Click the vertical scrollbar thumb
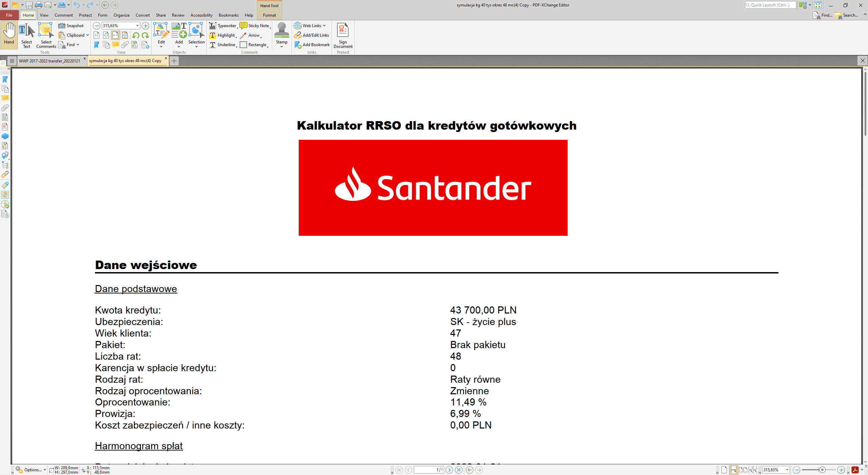The image size is (868, 475). (865, 103)
